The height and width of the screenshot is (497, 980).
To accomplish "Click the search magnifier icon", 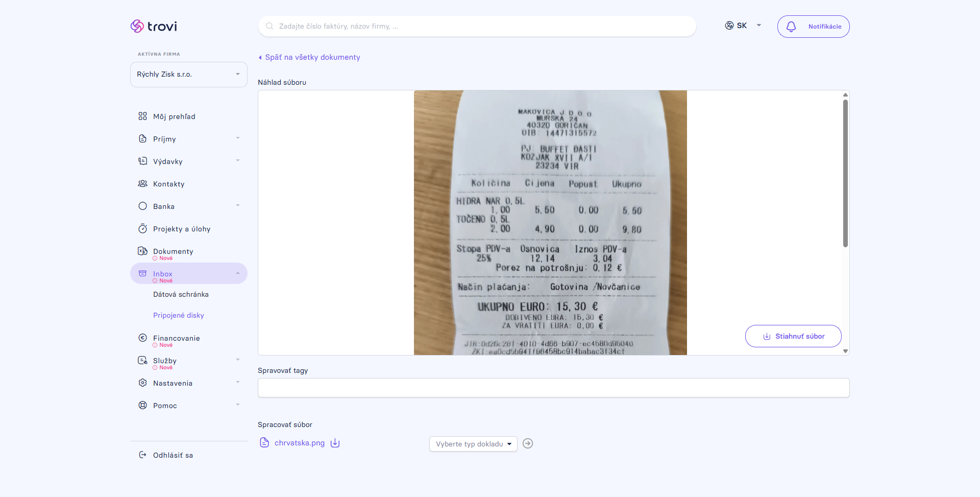I will [269, 26].
